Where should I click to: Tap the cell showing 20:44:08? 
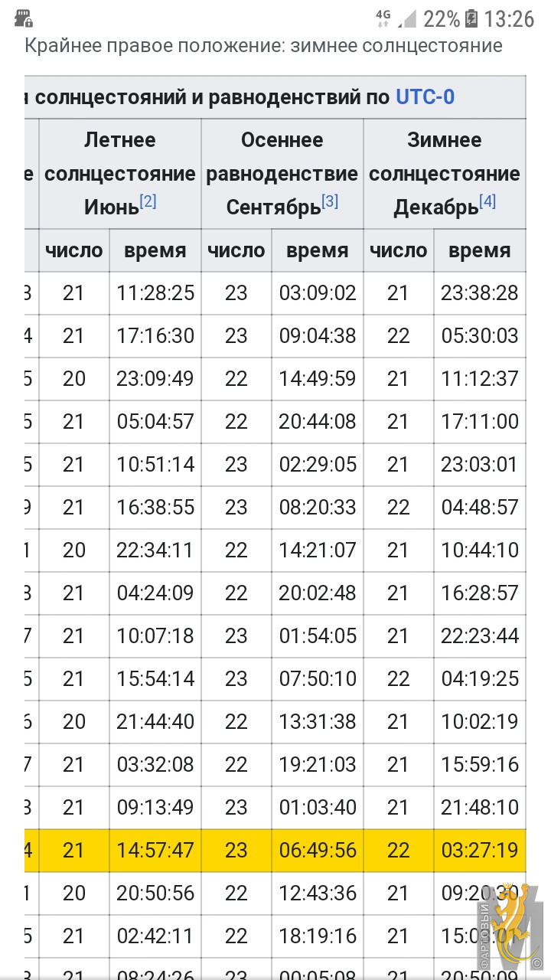point(318,421)
